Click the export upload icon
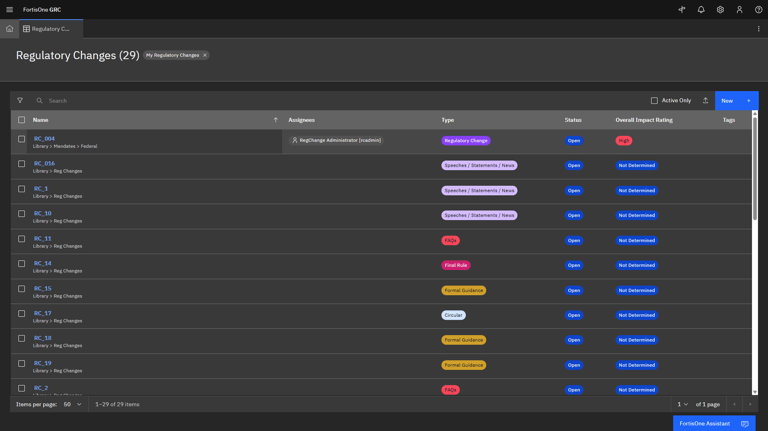 705,101
